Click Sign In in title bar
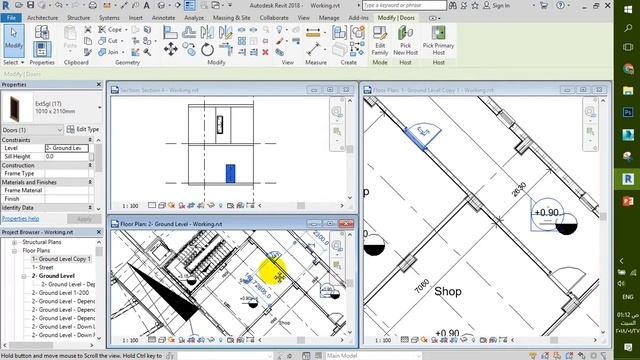Screen dimensions: 640x360 [x=497, y=5]
